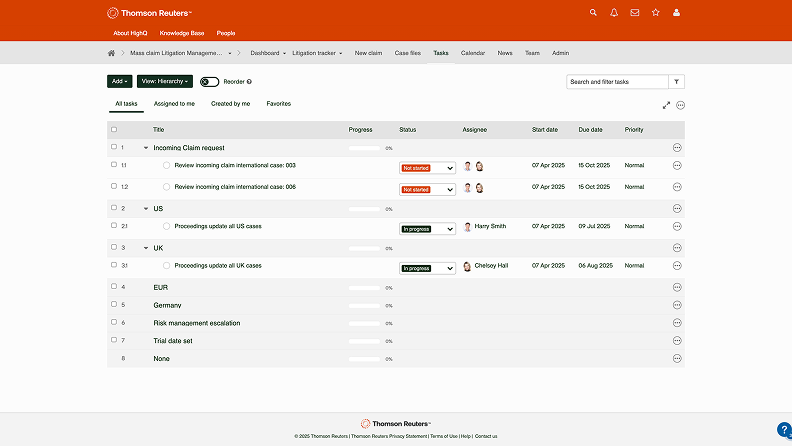Click the search magnifier icon in header
The width and height of the screenshot is (792, 446).
pyautogui.click(x=593, y=13)
